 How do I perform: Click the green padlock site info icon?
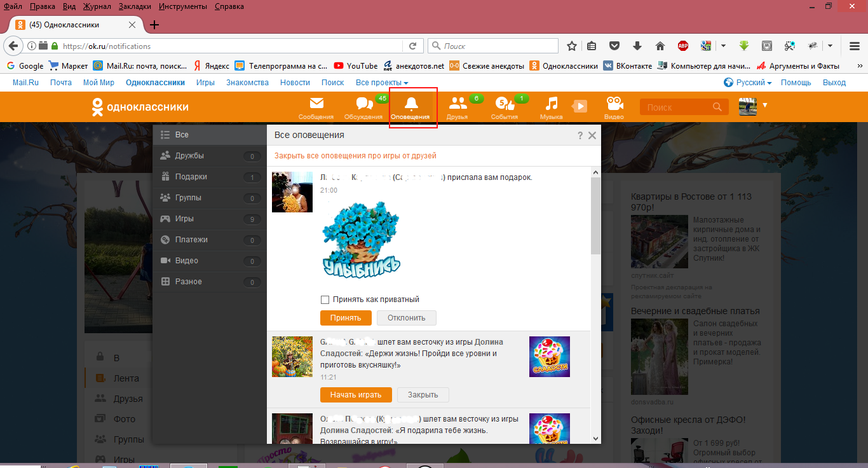click(55, 46)
